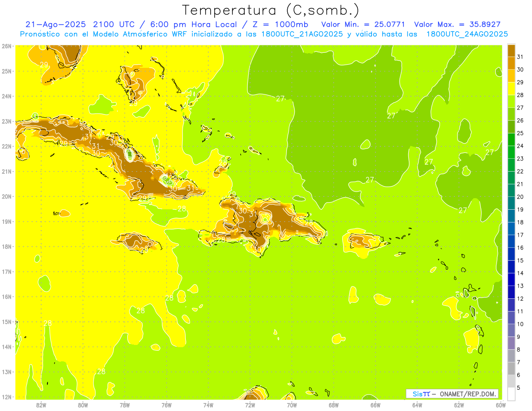Click the yellow band between 28 and 29 in the scale
The width and height of the screenshot is (532, 411).
tap(511, 88)
